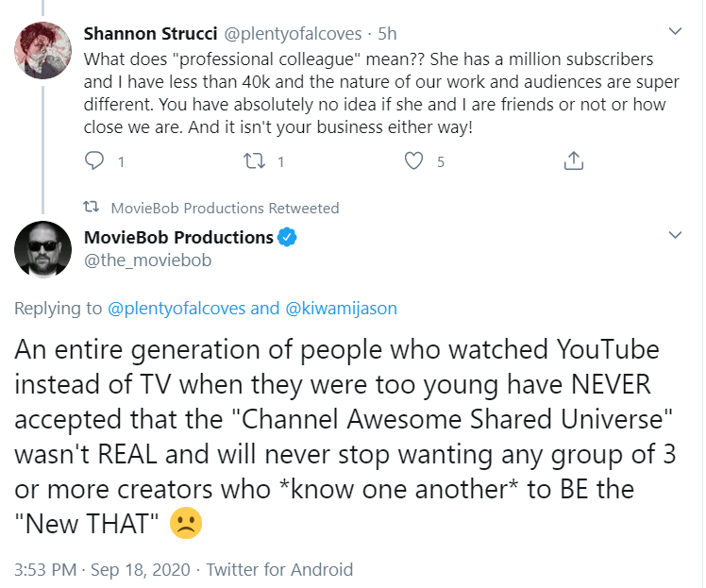This screenshot has height=588, width=706.
Task: Open the @the_moviebob handle
Action: [x=147, y=260]
